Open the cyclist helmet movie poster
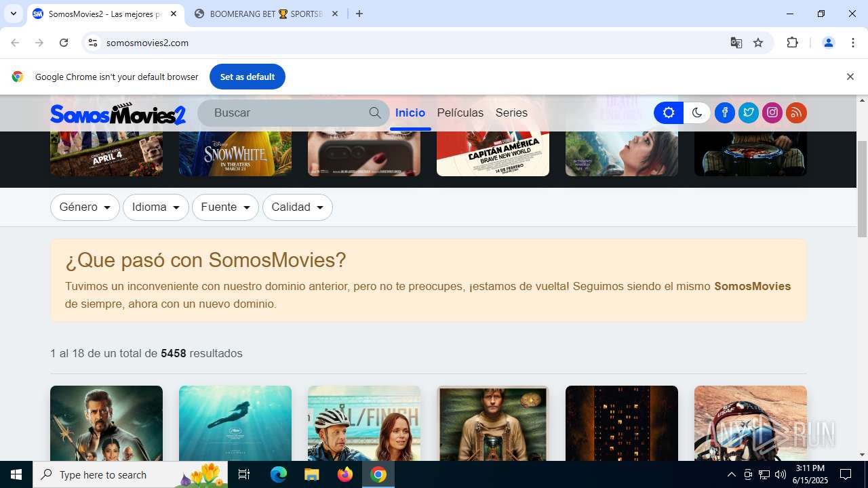 (364, 423)
